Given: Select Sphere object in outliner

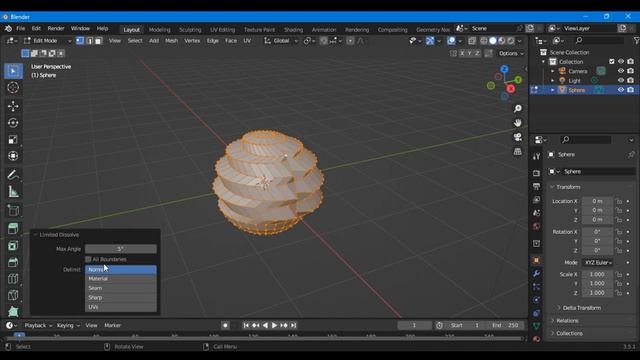Looking at the screenshot, I should [577, 90].
